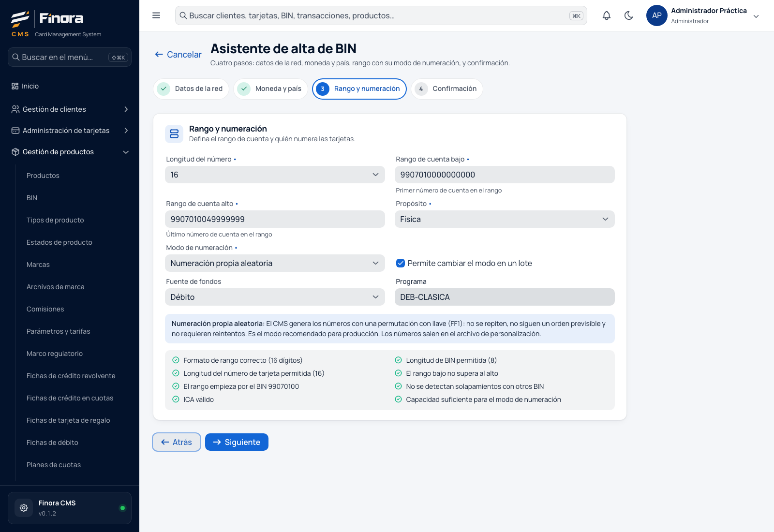Click the Gestión de productos box icon
Viewport: 774px width, 532px height.
pyautogui.click(x=15, y=152)
